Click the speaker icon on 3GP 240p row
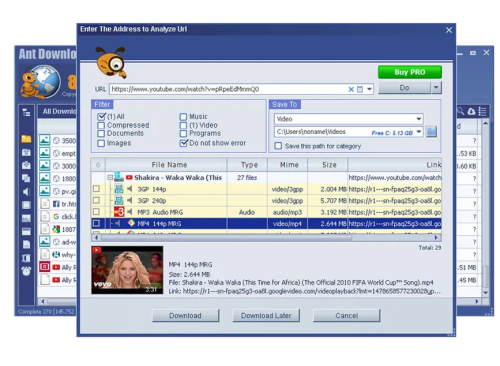The height and width of the screenshot is (366, 500). 129,200
